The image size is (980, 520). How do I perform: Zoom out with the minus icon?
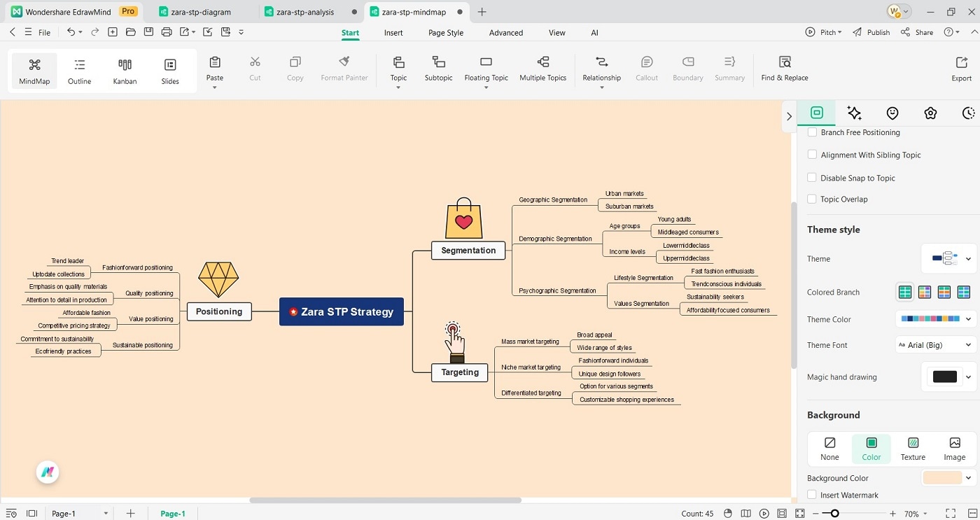point(815,514)
